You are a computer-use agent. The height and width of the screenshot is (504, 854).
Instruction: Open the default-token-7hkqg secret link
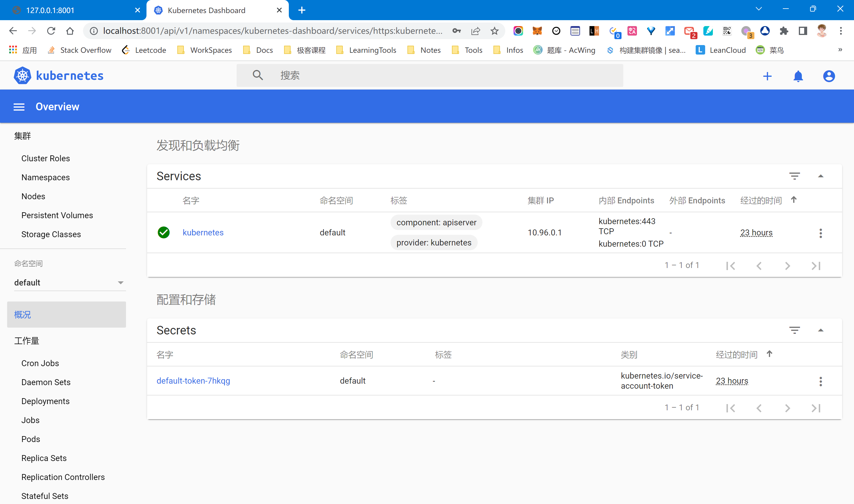[x=193, y=381]
